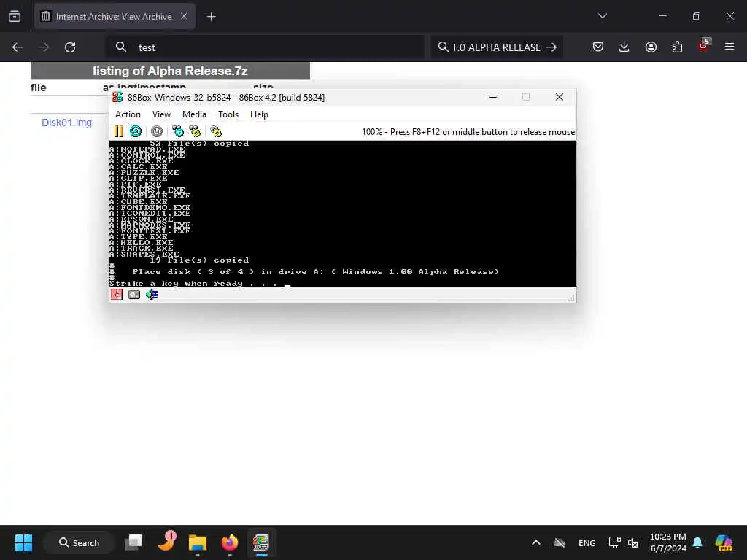Image resolution: width=747 pixels, height=560 pixels.
Task: Click the uBlock Origin extension icon
Action: (704, 46)
